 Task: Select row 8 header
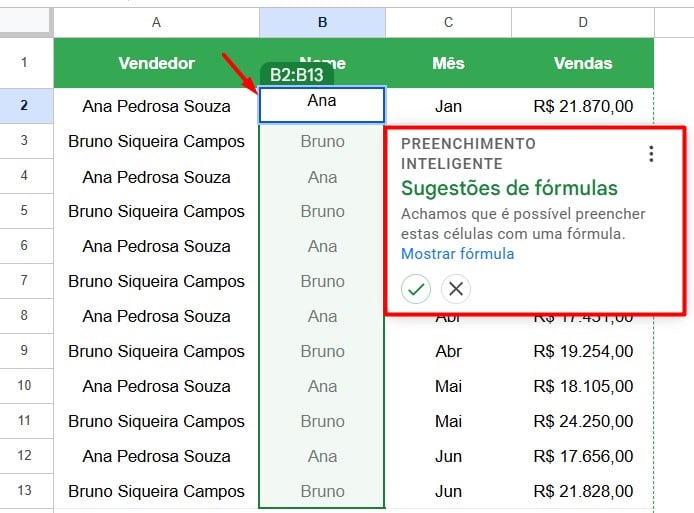click(x=26, y=316)
